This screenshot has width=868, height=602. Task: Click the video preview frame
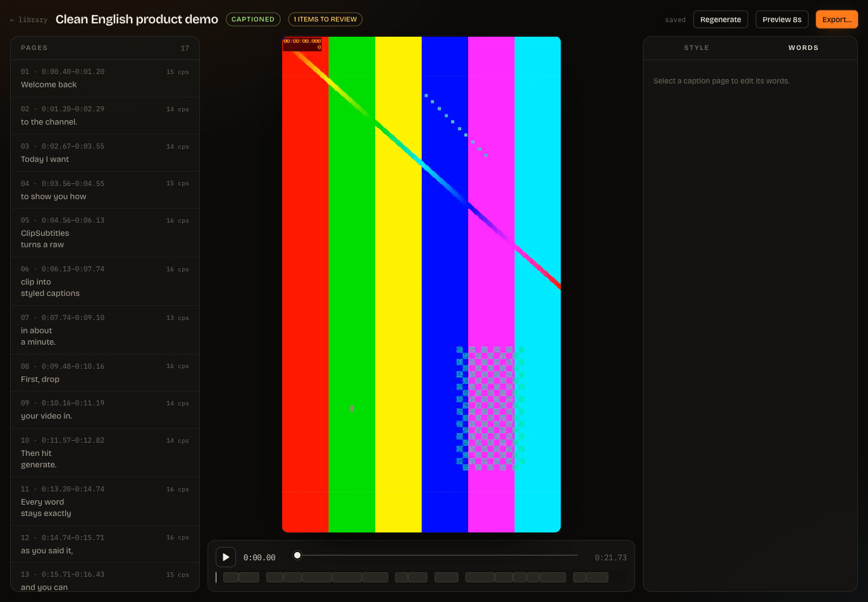pyautogui.click(x=421, y=285)
